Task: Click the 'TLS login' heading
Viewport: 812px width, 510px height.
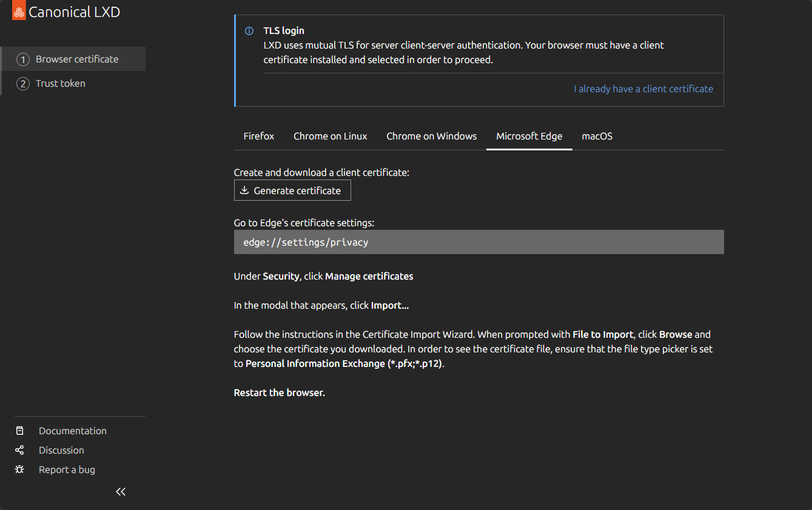Action: pos(284,30)
